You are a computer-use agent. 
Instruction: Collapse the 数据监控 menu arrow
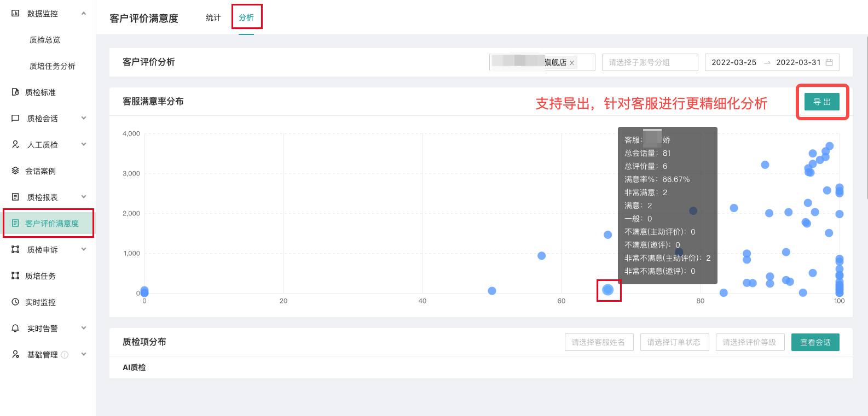coord(84,13)
